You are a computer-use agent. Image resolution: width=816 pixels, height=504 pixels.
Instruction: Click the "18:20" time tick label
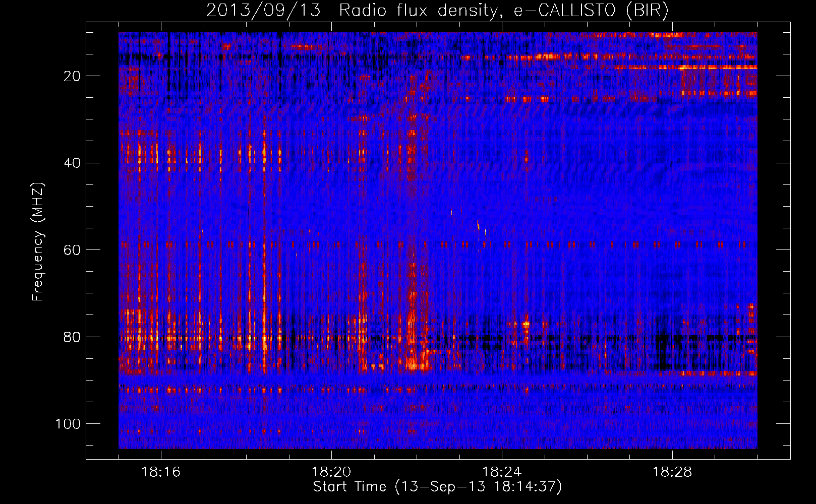pyautogui.click(x=331, y=472)
